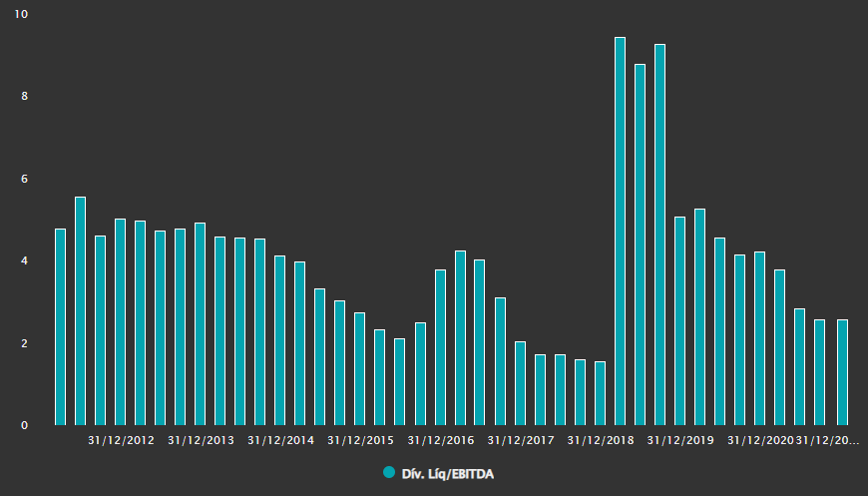
Task: Click the 31/12/2012 x-axis label
Action: click(121, 441)
